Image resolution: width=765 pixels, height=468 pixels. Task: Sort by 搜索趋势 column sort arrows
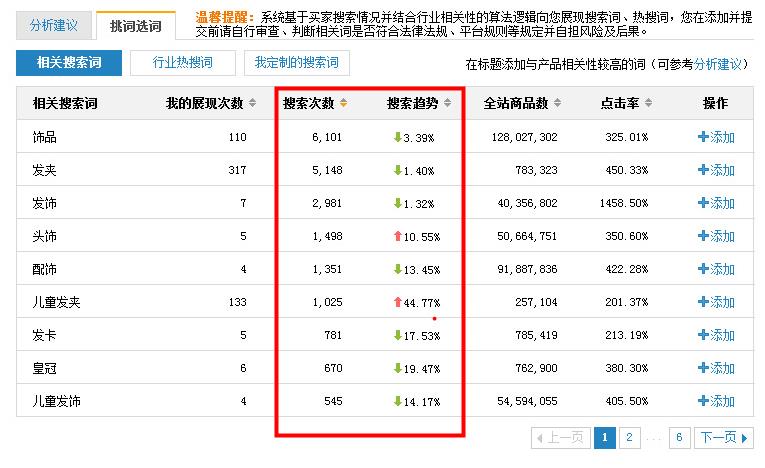pos(447,103)
